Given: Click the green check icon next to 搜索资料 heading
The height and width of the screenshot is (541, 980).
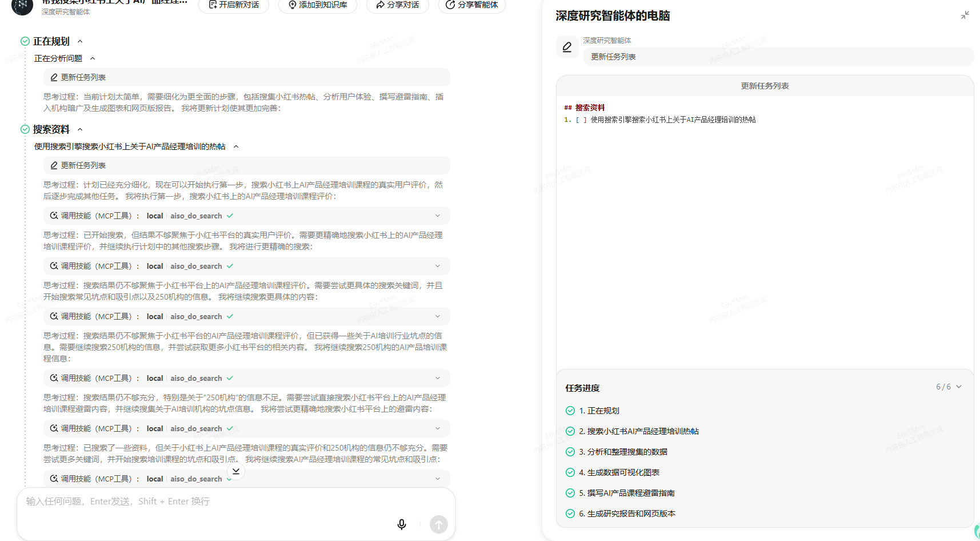Looking at the screenshot, I should [25, 129].
